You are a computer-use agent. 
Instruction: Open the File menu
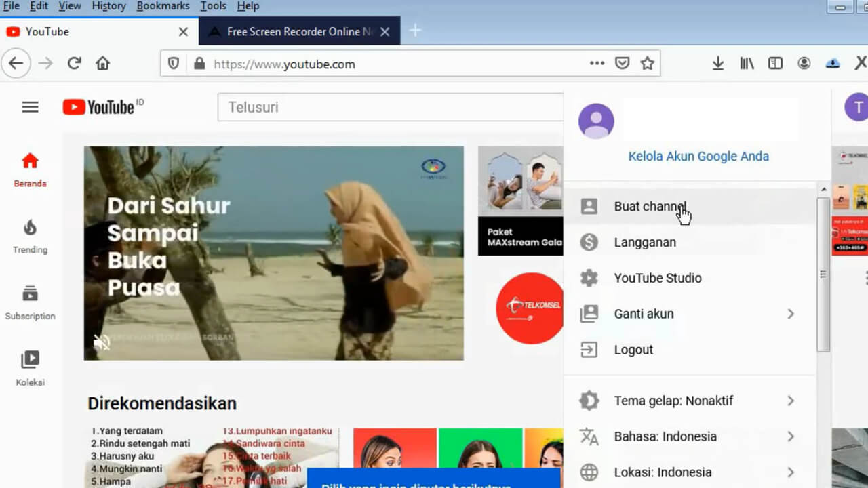click(x=11, y=6)
